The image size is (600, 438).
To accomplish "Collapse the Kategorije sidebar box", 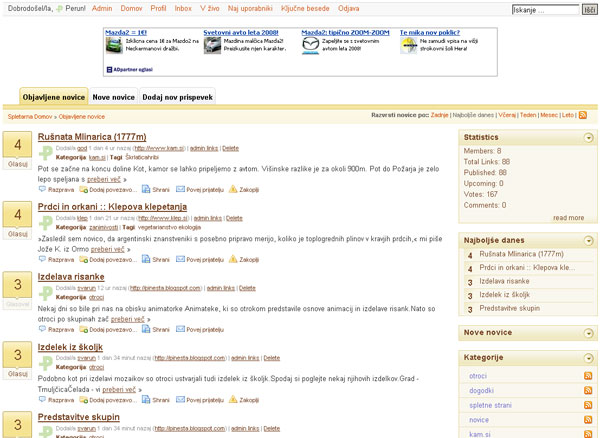I will (589, 358).
